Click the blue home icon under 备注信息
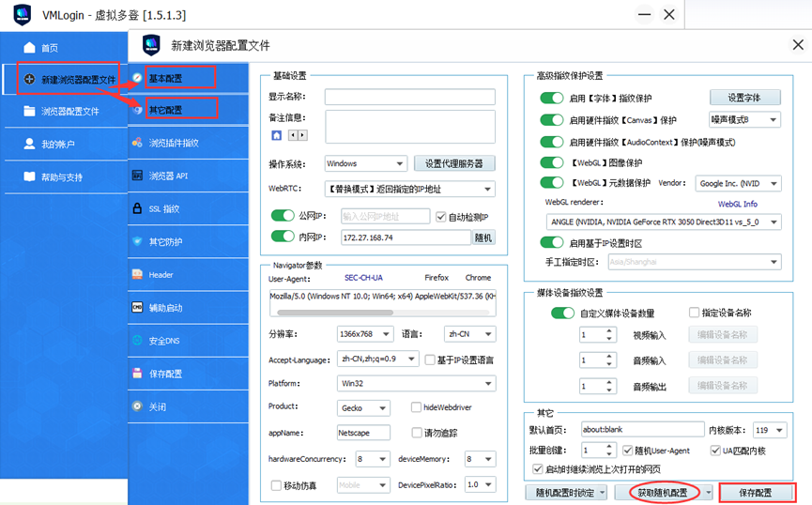The image size is (812, 505). pyautogui.click(x=277, y=135)
